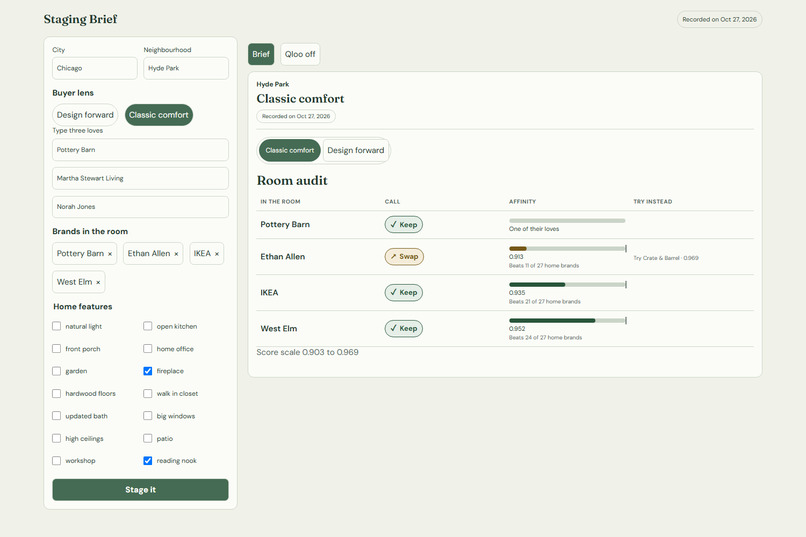Screen dimensions: 806x537
Task: Click West Elm in the room audit table
Action: (x=279, y=328)
